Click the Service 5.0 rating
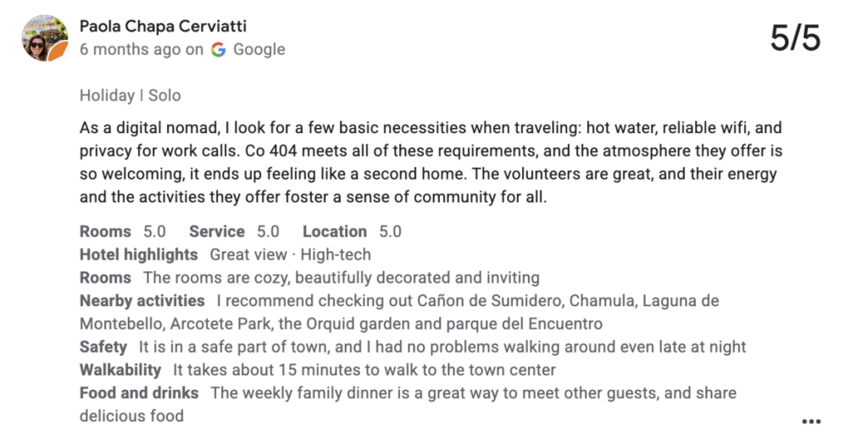The image size is (868, 444). coord(234,231)
